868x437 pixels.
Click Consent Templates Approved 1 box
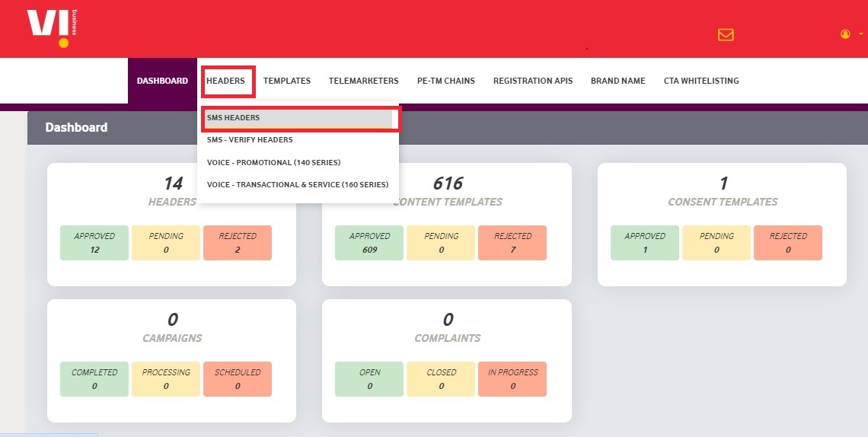pyautogui.click(x=645, y=243)
